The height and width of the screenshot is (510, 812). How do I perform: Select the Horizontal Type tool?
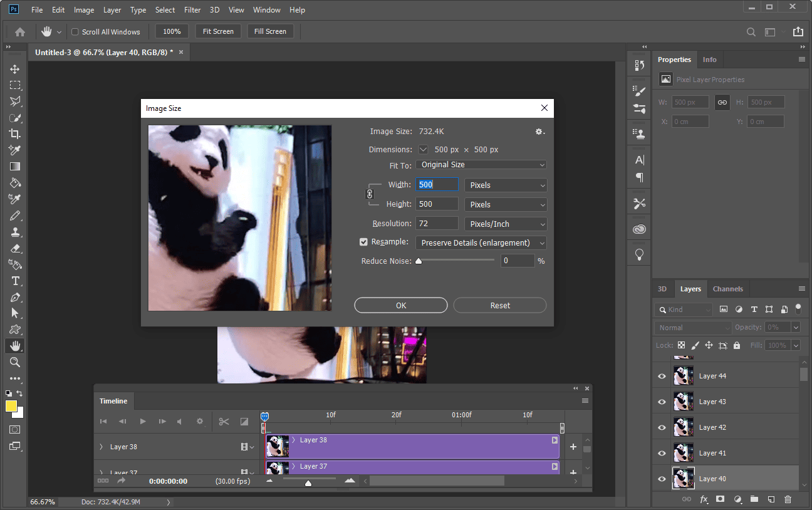pos(15,281)
